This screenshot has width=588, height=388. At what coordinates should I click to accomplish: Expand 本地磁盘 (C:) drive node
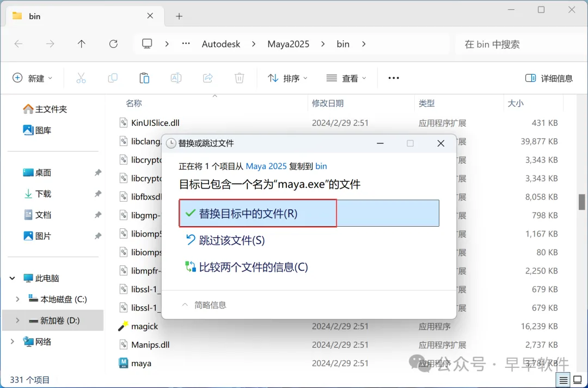point(17,299)
